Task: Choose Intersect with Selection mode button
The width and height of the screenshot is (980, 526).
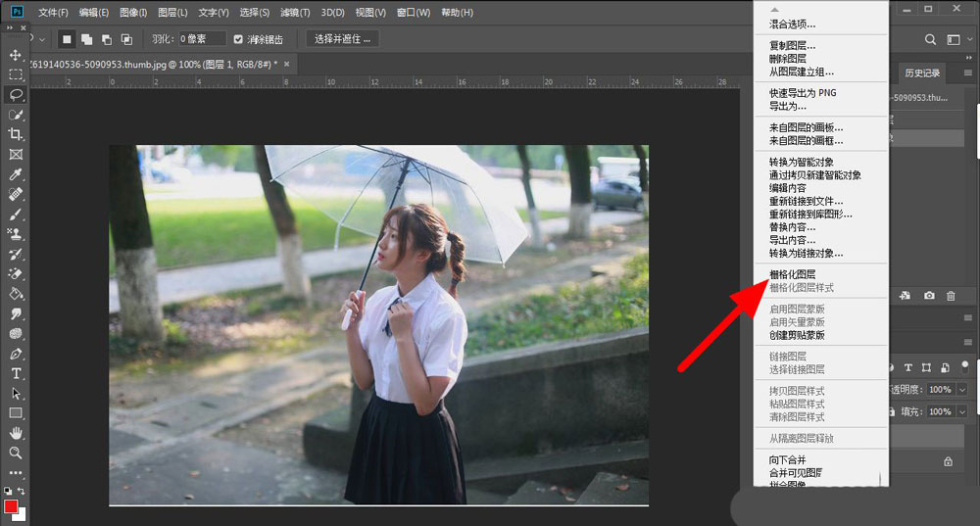Action: pyautogui.click(x=126, y=39)
